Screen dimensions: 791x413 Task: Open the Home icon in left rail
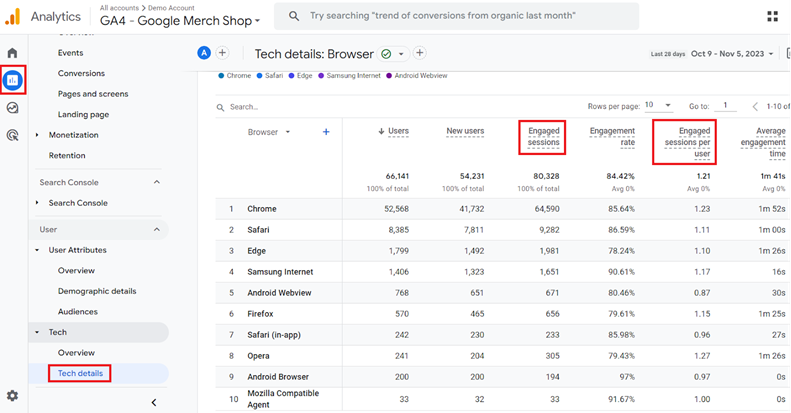click(13, 53)
